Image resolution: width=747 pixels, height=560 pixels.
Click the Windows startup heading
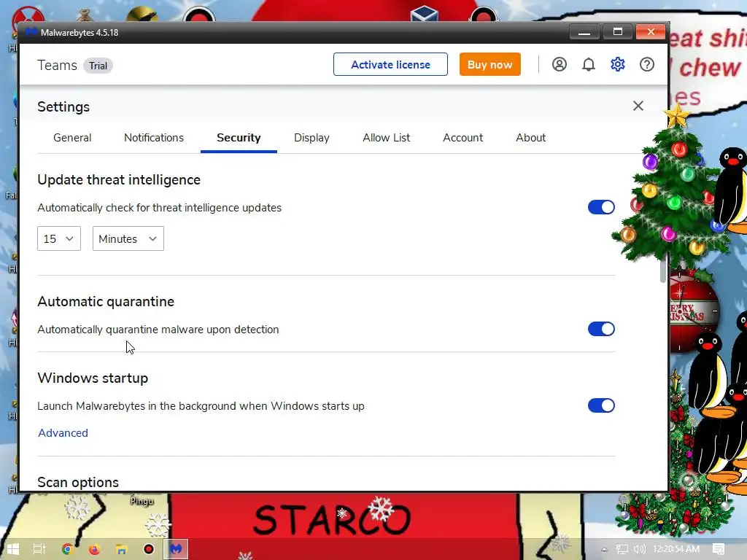[93, 378]
